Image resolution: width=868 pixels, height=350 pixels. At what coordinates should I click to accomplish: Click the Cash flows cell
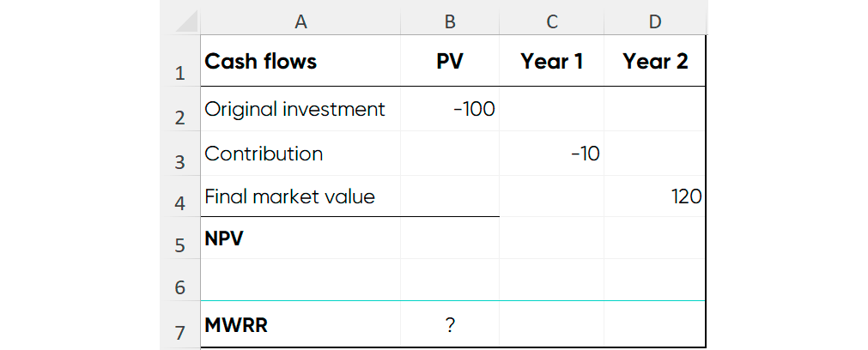300,61
